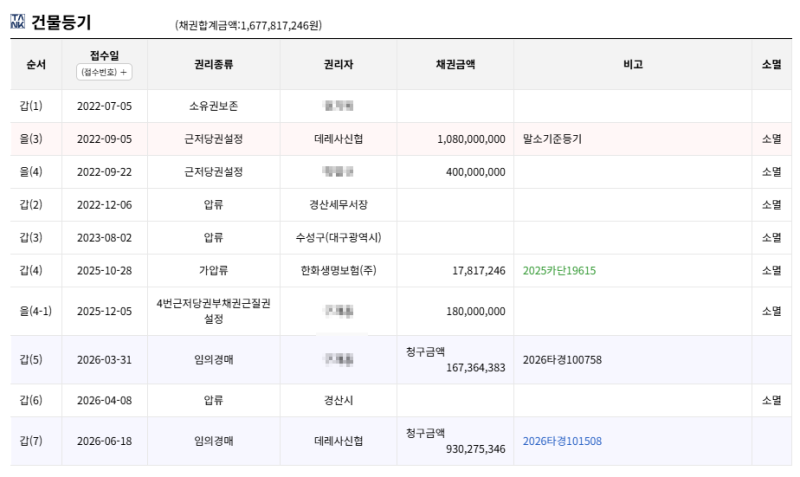Select the 2026타경100758 case number
The width and height of the screenshot is (800, 477).
coord(562,360)
